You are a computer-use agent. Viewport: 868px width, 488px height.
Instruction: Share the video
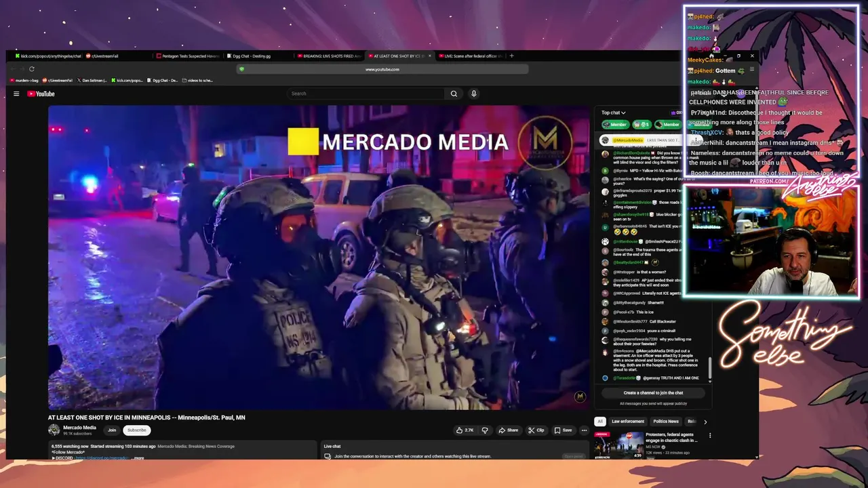tap(508, 430)
